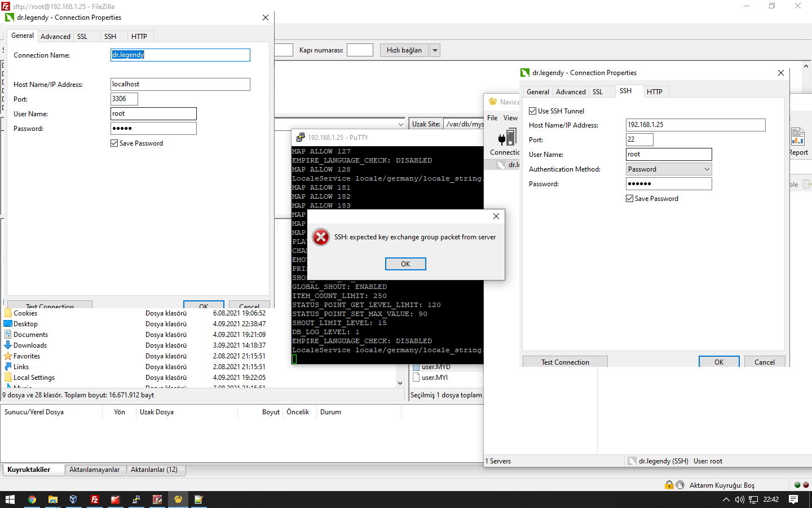812x508 pixels.
Task: Click the Port field showing 3306
Action: 124,99
